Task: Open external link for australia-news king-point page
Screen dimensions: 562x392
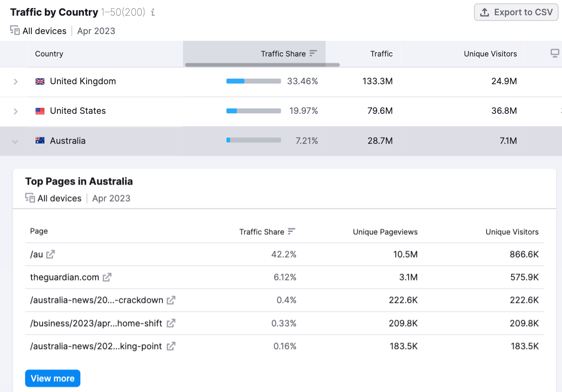Action: (x=171, y=346)
